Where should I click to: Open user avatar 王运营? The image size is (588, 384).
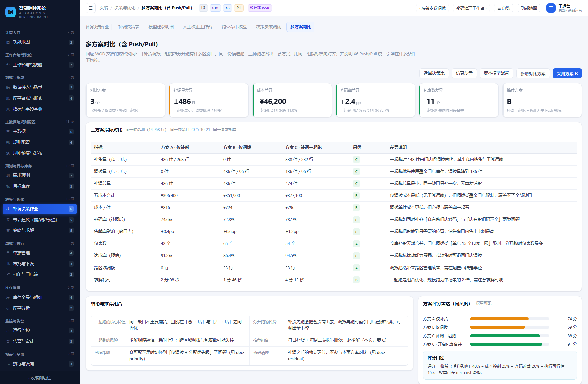point(551,8)
